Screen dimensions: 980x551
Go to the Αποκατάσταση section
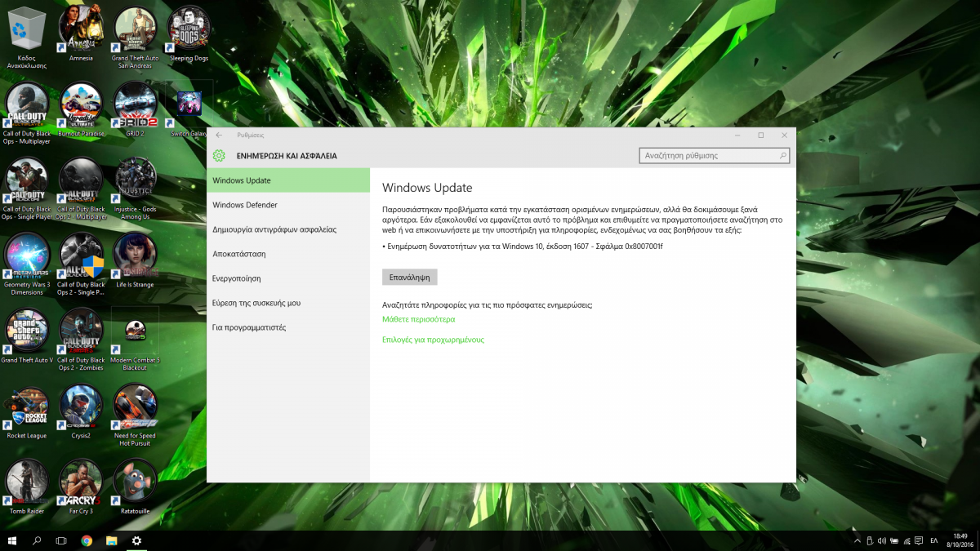click(288, 254)
